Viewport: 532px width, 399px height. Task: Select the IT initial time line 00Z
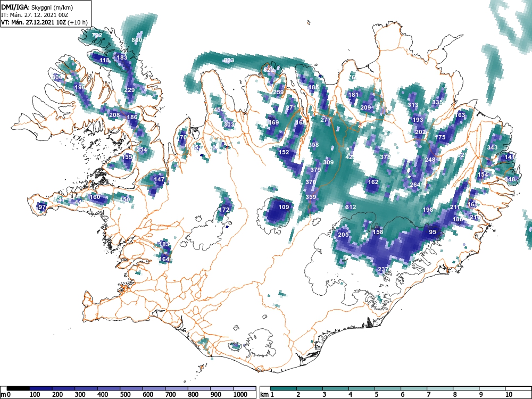pyautogui.click(x=35, y=15)
